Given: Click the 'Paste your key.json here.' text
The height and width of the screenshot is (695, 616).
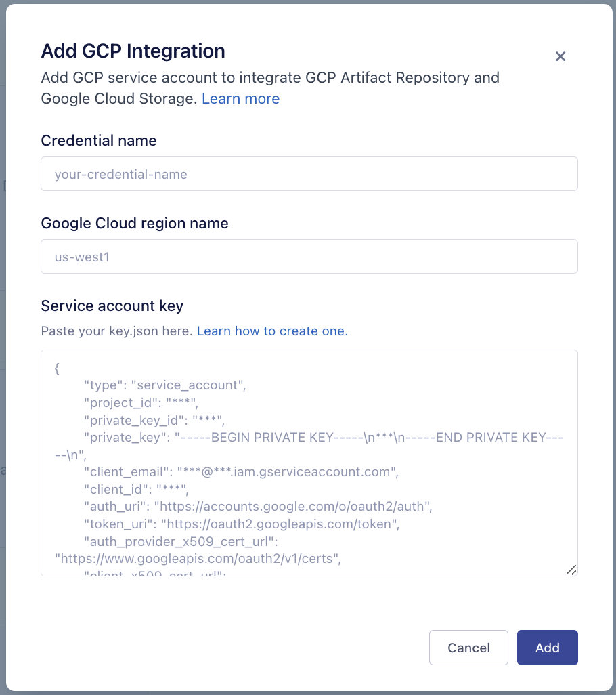Looking at the screenshot, I should click(x=117, y=331).
